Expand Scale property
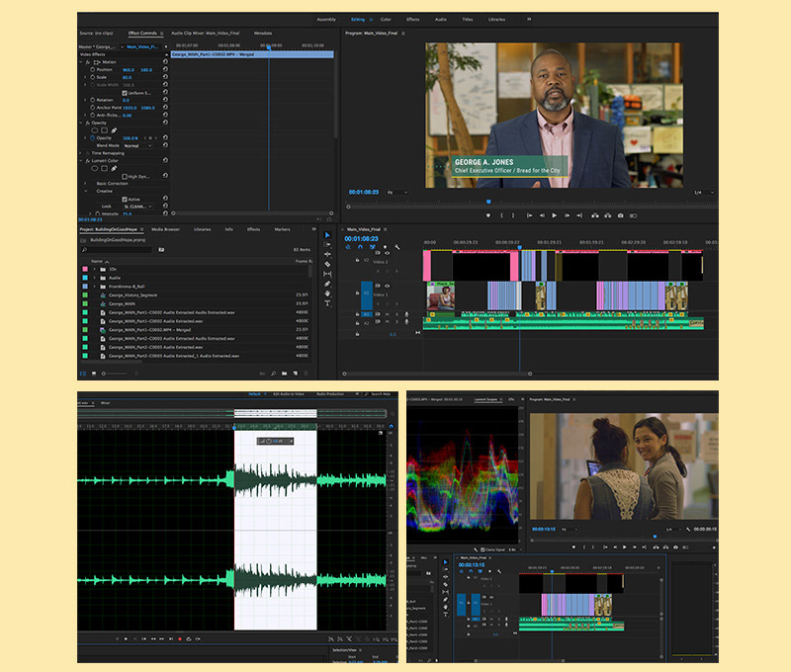 [x=85, y=77]
